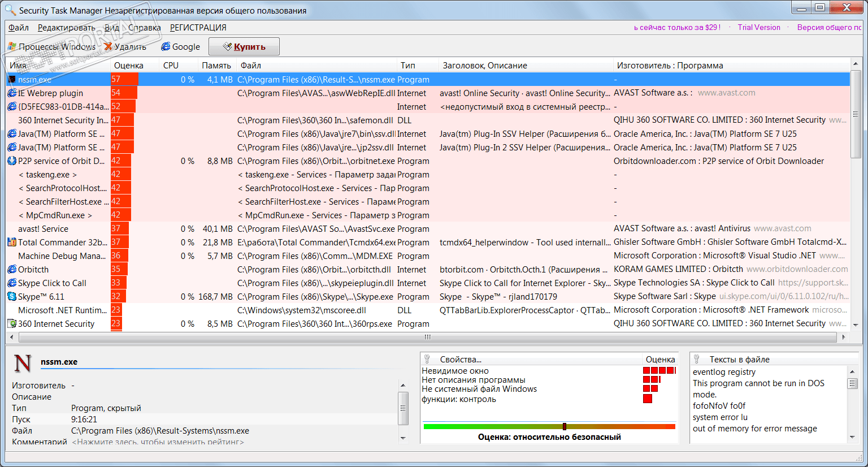Open the www.orbitdownloader.com link
This screenshot has width=868, height=467.
(x=797, y=269)
